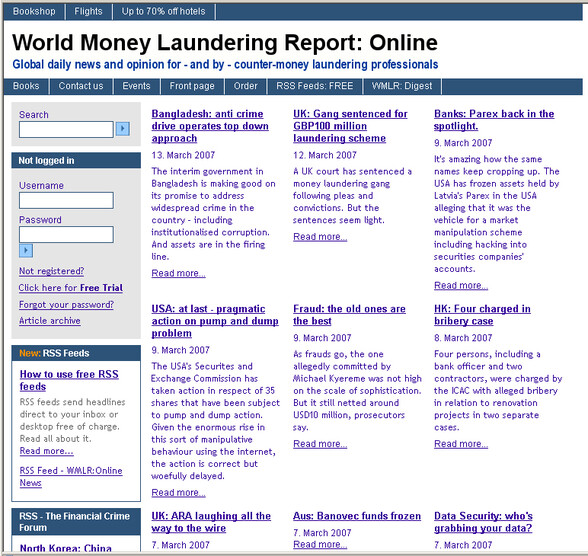This screenshot has width=588, height=556.
Task: Open Banks: Parex back in spotlight headline
Action: (494, 120)
